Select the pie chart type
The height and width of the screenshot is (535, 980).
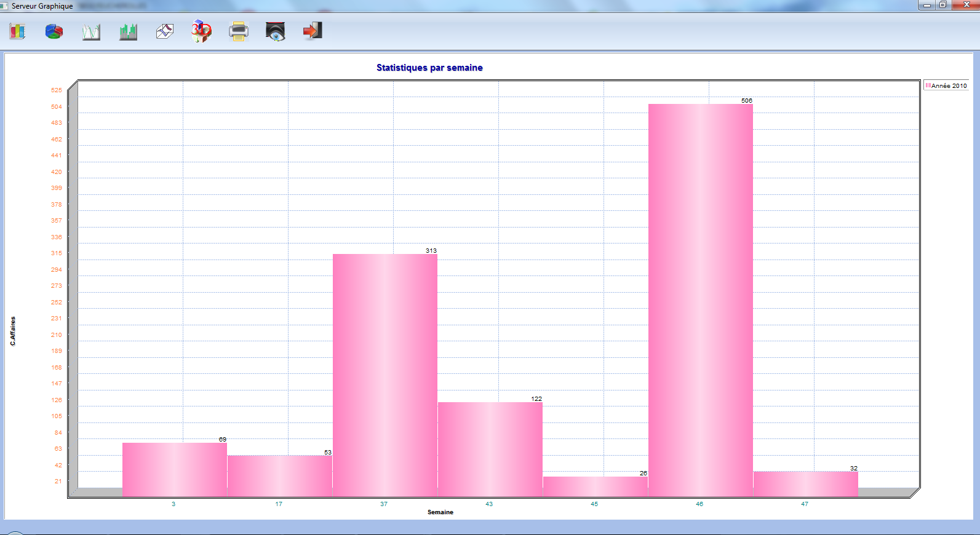pyautogui.click(x=54, y=31)
